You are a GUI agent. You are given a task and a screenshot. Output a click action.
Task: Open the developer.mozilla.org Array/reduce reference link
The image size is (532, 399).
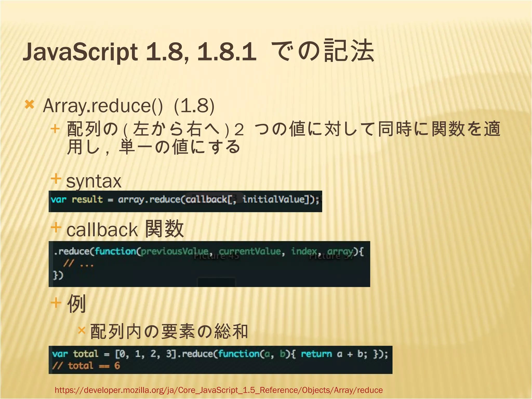(x=219, y=390)
